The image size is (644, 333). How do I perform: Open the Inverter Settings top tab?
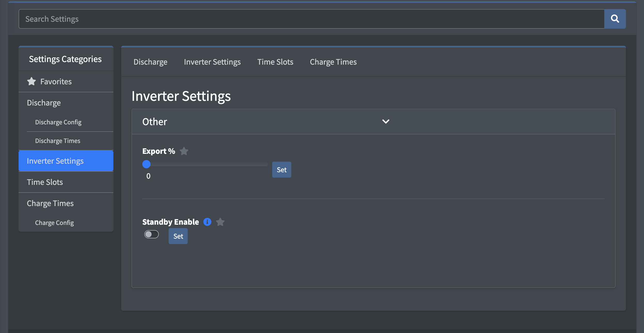(212, 62)
